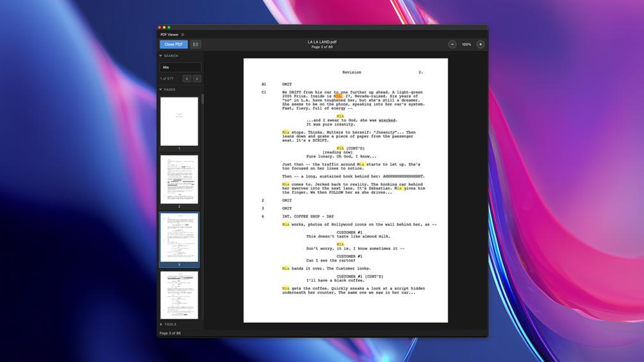
Task: Click the yellow window minimize button
Action: (x=164, y=28)
